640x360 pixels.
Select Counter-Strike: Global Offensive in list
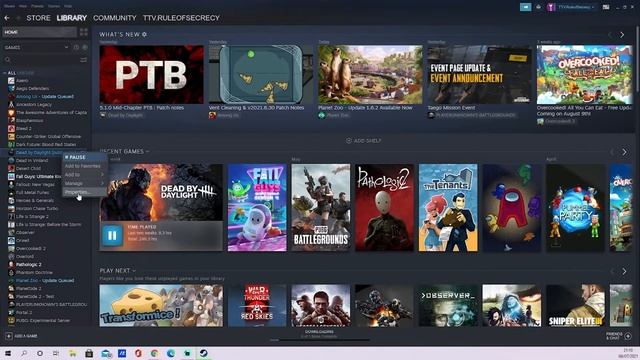(48, 137)
